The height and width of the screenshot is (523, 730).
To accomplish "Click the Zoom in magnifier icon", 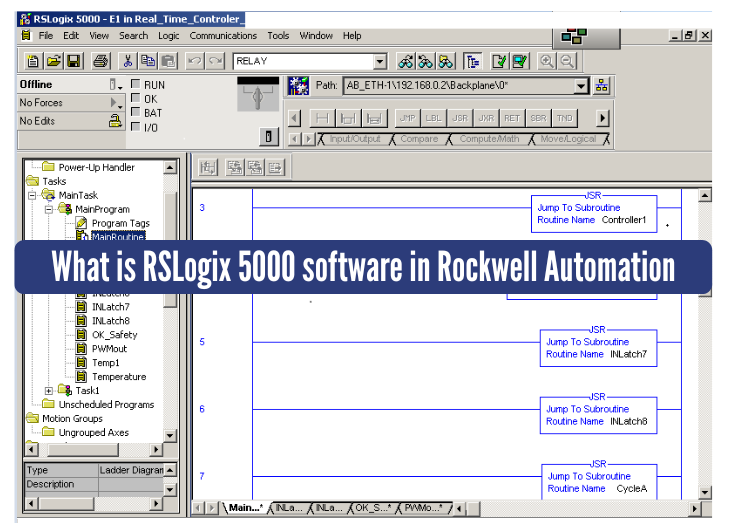I will [x=546, y=61].
